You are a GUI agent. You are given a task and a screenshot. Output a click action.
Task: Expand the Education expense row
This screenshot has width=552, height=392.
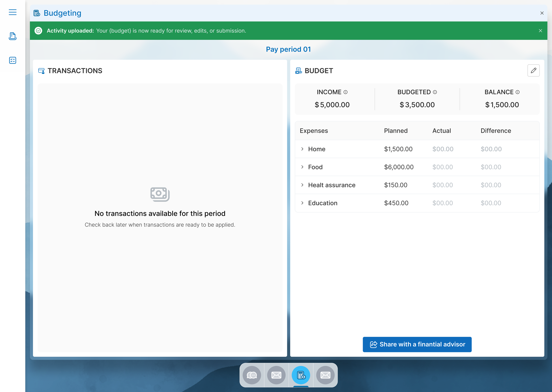[302, 203]
